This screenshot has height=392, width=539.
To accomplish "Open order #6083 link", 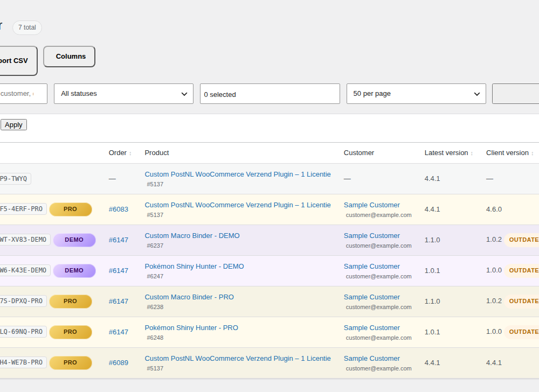I will [x=119, y=209].
